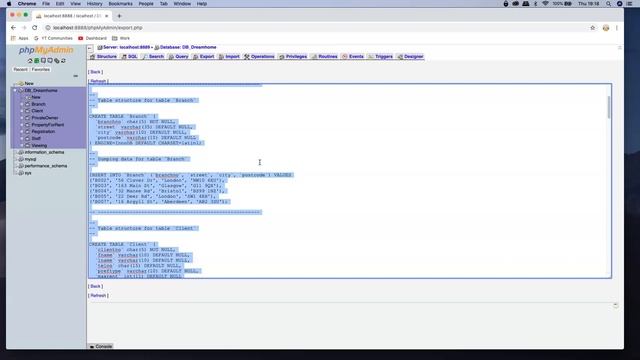Switch to the SQL tab

tap(130, 57)
